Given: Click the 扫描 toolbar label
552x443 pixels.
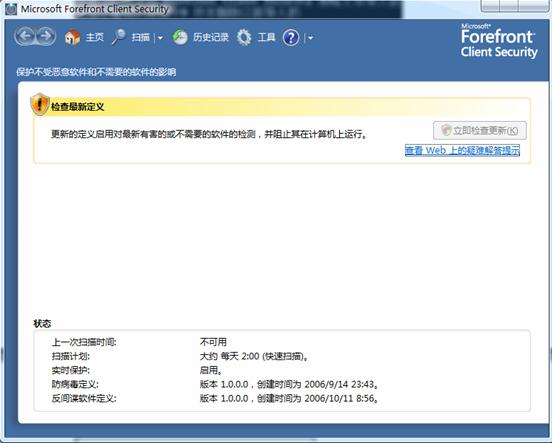Looking at the screenshot, I should [x=140, y=37].
